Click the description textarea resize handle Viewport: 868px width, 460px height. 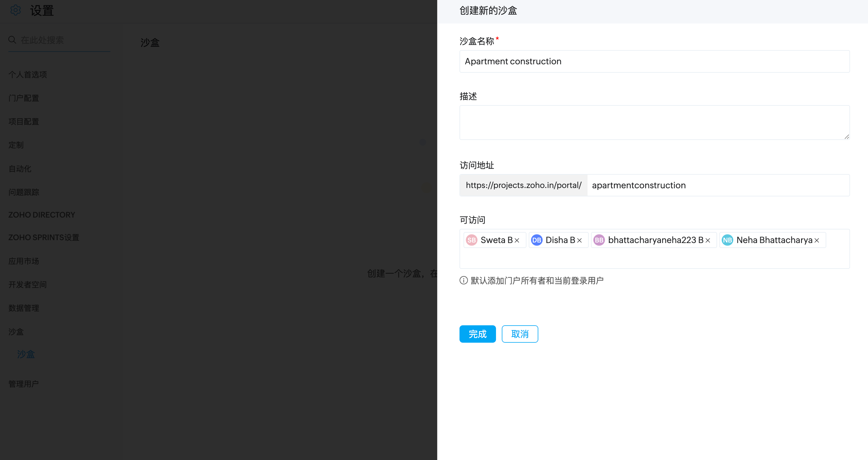[x=847, y=136]
